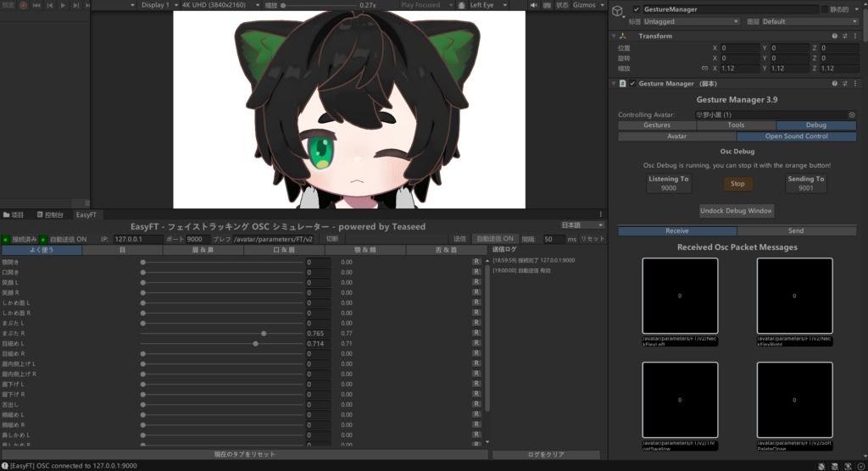Click the bug icon beside Left Eye

click(x=462, y=5)
